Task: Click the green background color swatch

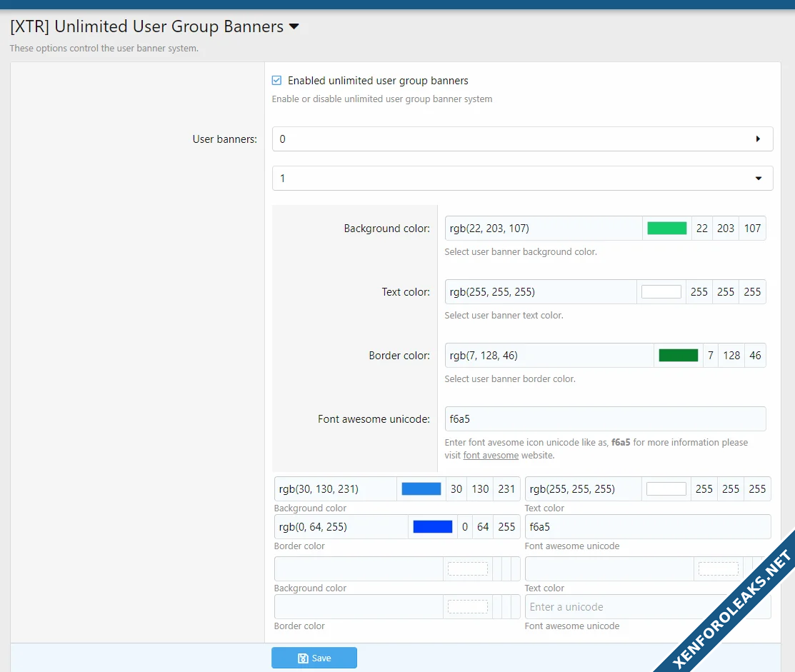Action: click(x=666, y=229)
